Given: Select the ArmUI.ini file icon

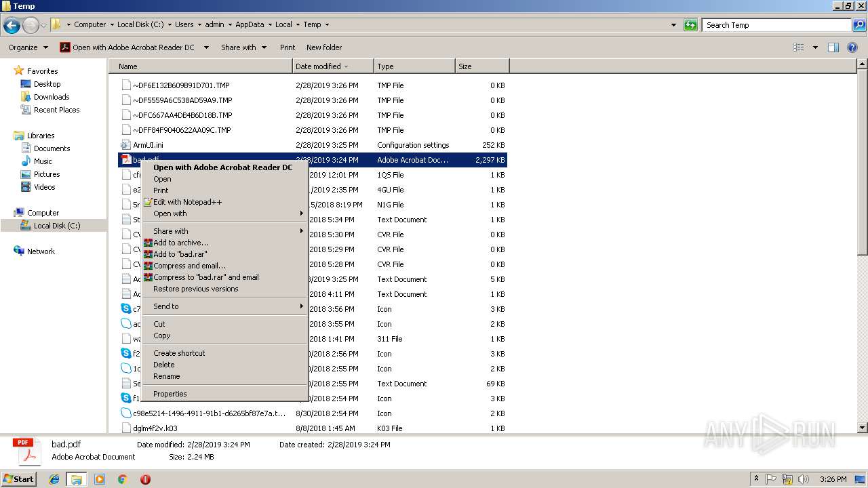Looking at the screenshot, I should [x=125, y=145].
